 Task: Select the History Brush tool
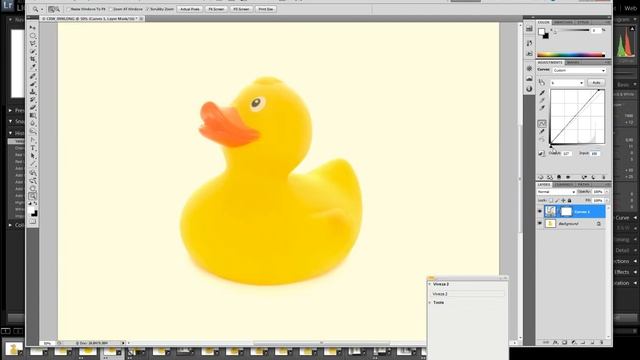click(x=33, y=100)
